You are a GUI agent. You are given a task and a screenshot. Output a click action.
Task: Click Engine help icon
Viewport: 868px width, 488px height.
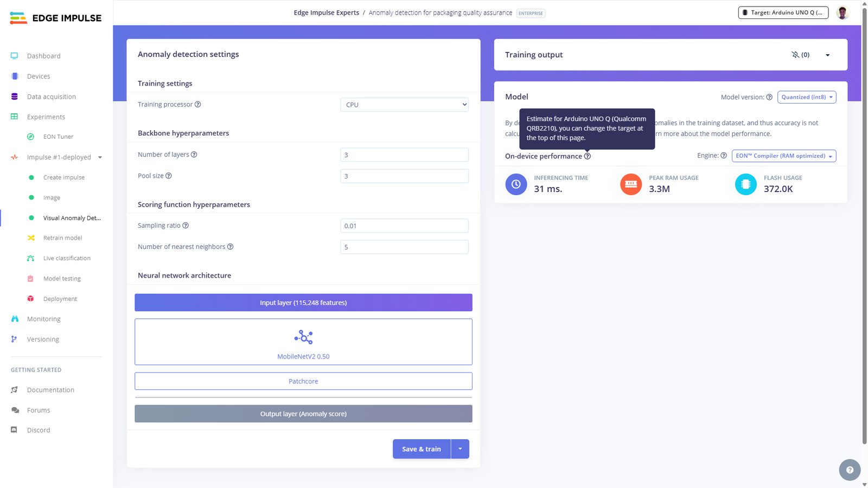(x=723, y=156)
